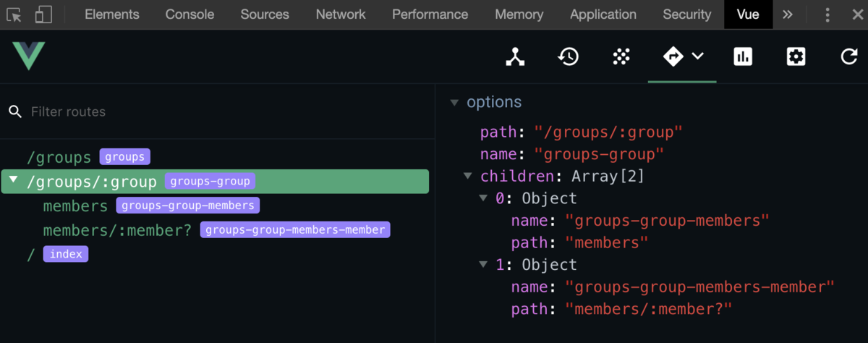
Task: Switch to the Console tab
Action: click(x=190, y=14)
